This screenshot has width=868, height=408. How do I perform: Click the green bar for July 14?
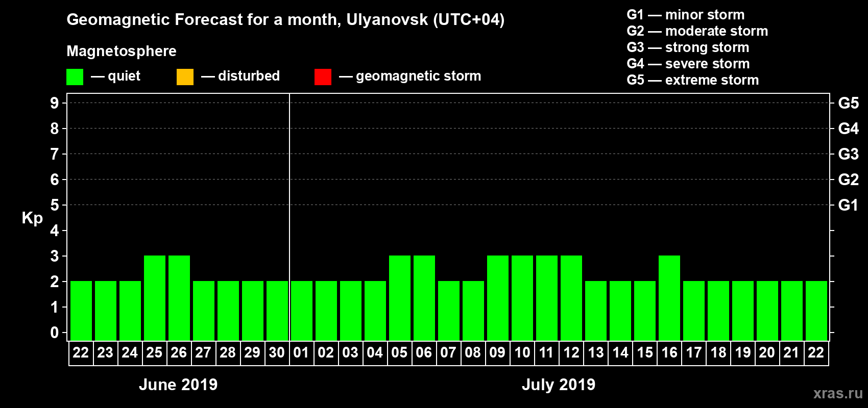point(620,311)
